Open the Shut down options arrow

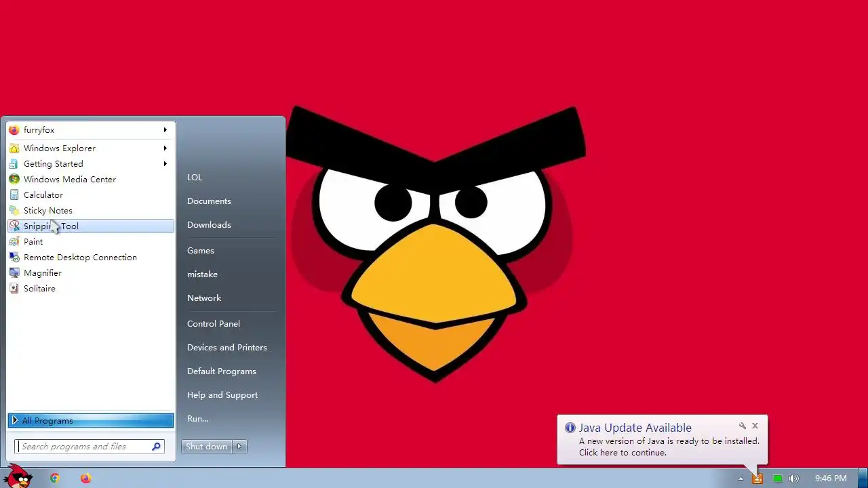[x=240, y=447]
